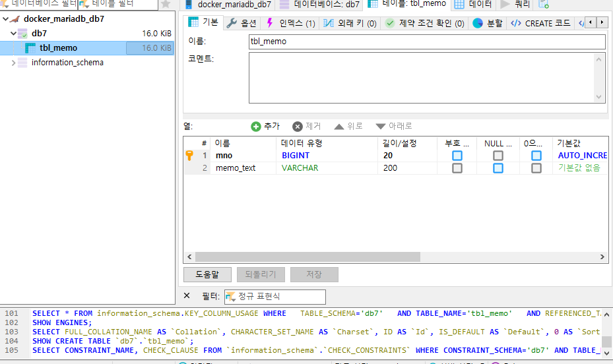Screen dimensions: 613x364
Task: Toggle Allow NULL checkbox for memo_text
Action: (498, 168)
